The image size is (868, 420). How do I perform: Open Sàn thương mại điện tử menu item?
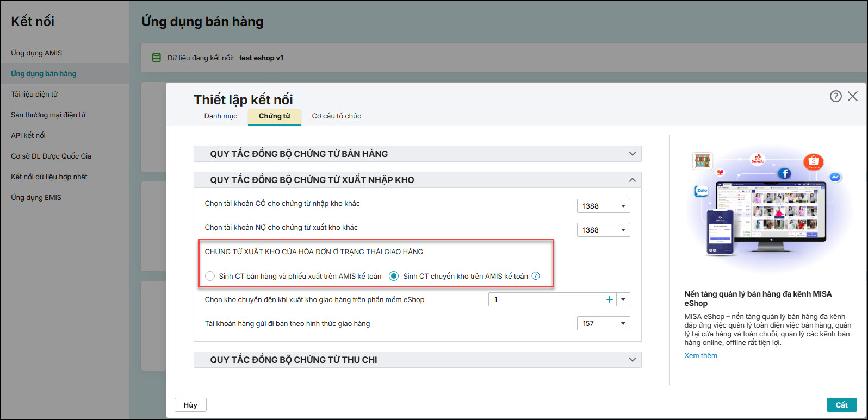coord(65,115)
